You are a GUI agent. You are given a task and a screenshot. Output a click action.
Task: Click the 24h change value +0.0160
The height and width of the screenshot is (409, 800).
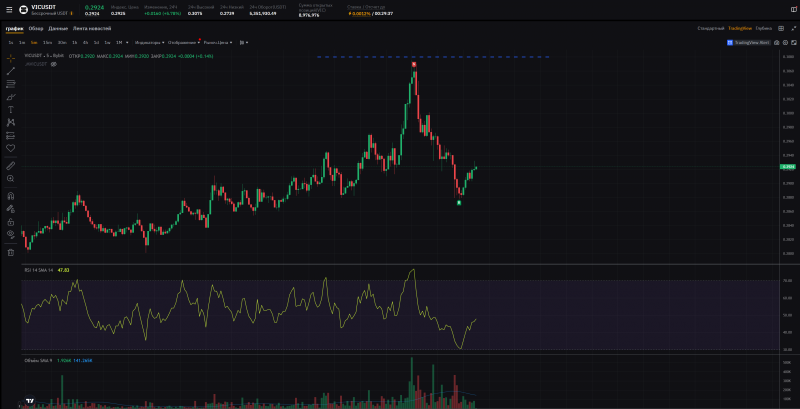(152, 13)
